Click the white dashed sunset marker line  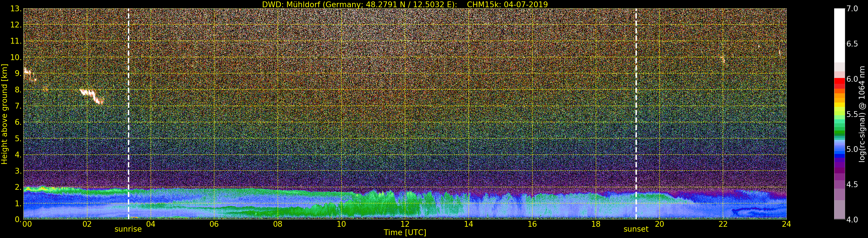click(636, 114)
